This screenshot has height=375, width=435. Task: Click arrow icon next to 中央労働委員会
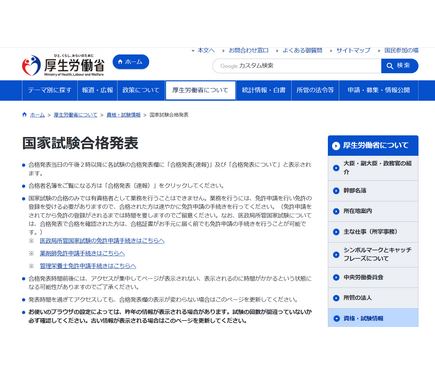pyautogui.click(x=336, y=277)
